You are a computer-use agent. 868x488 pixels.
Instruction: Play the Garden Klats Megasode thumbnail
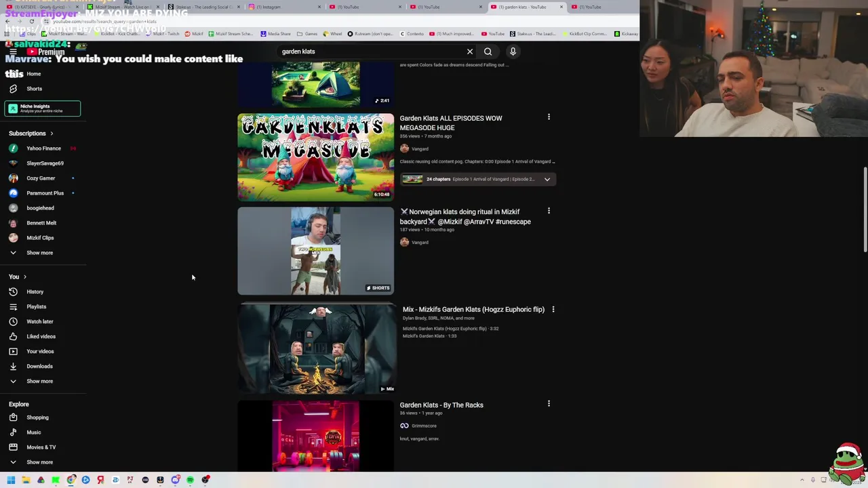[315, 157]
